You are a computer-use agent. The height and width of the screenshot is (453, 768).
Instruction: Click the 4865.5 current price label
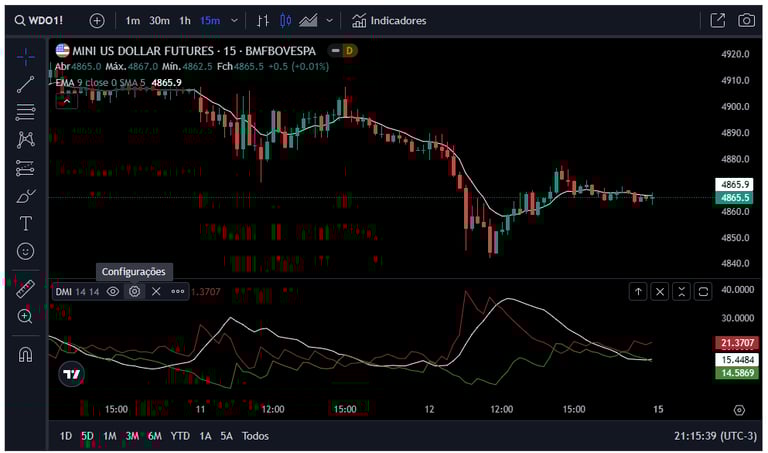(x=736, y=198)
